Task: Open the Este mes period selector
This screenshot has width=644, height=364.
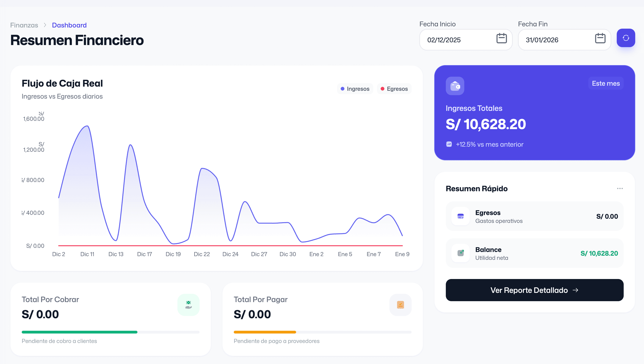Action: (605, 83)
